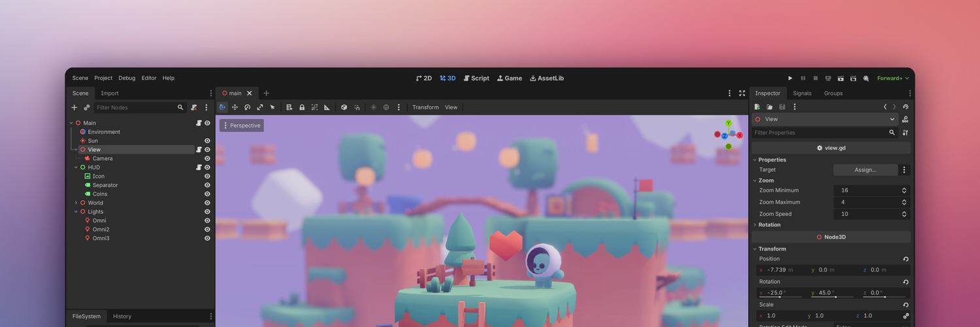Open the View node selector dropdown in Inspector
This screenshot has height=327, width=980.
pos(825,119)
